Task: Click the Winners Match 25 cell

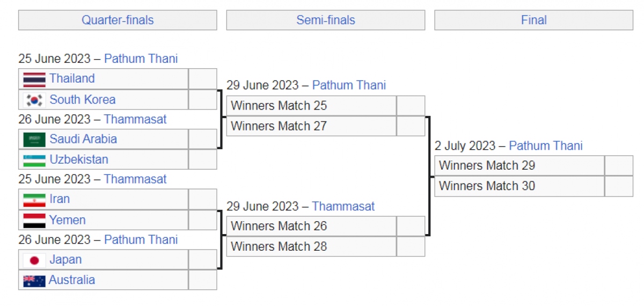Action: point(311,106)
